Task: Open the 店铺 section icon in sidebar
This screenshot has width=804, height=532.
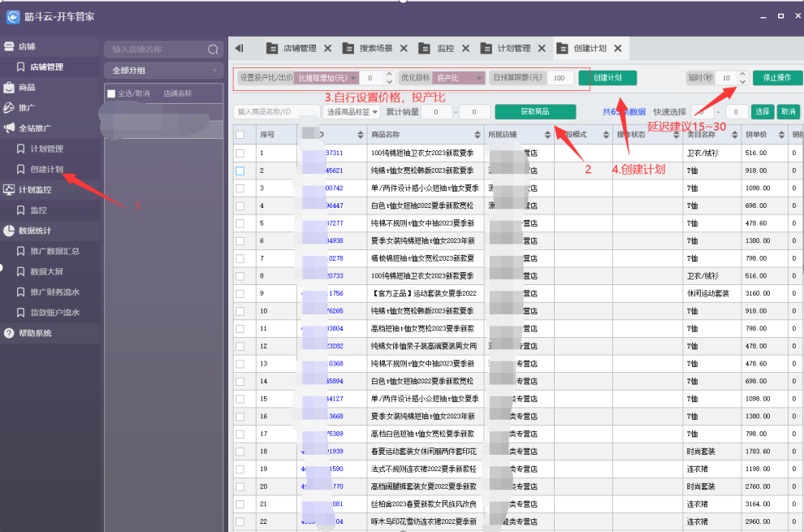Action: click(9, 46)
